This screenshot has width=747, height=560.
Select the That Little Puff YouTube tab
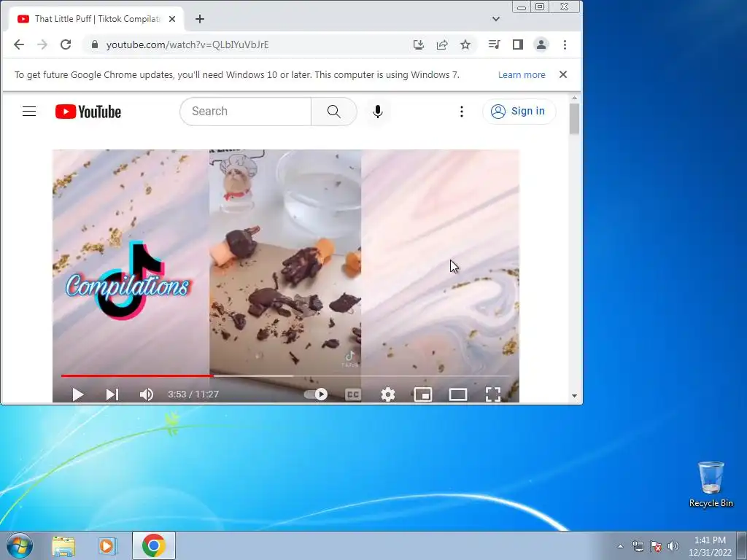tap(96, 19)
